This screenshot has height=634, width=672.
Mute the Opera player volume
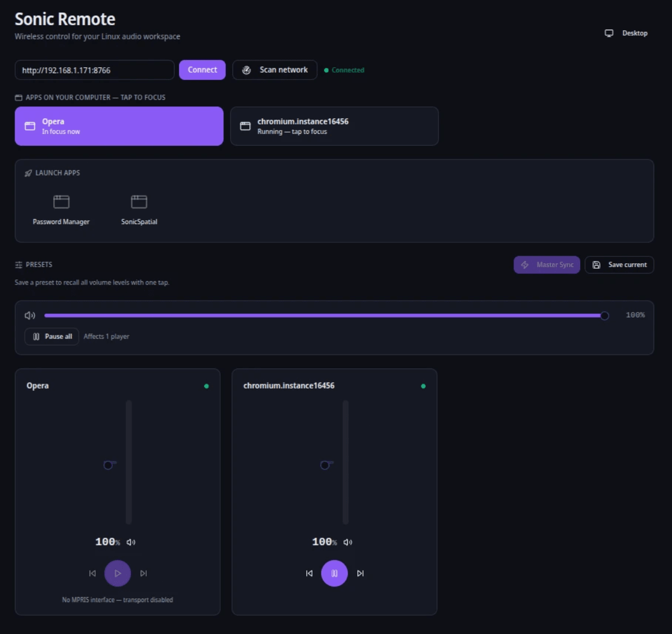[131, 542]
